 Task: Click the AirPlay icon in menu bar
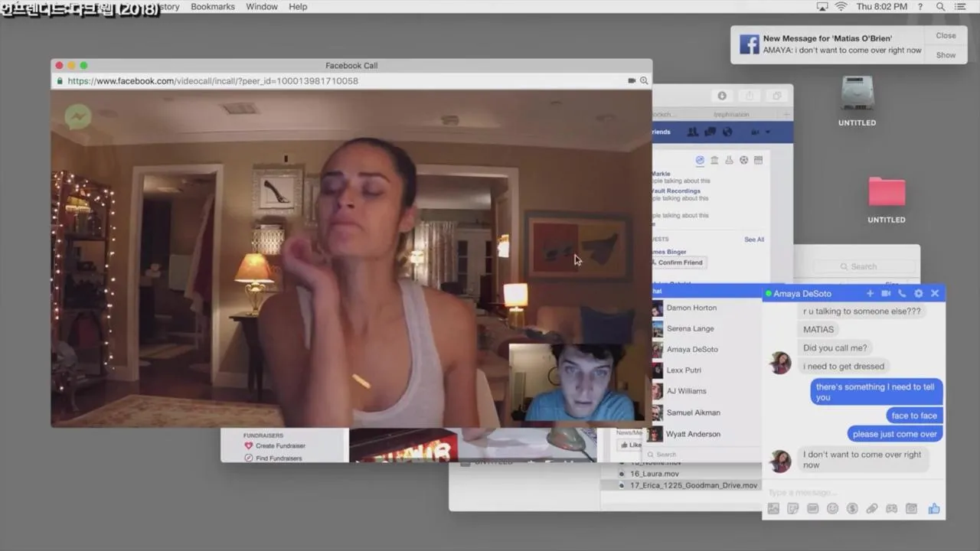click(x=822, y=6)
